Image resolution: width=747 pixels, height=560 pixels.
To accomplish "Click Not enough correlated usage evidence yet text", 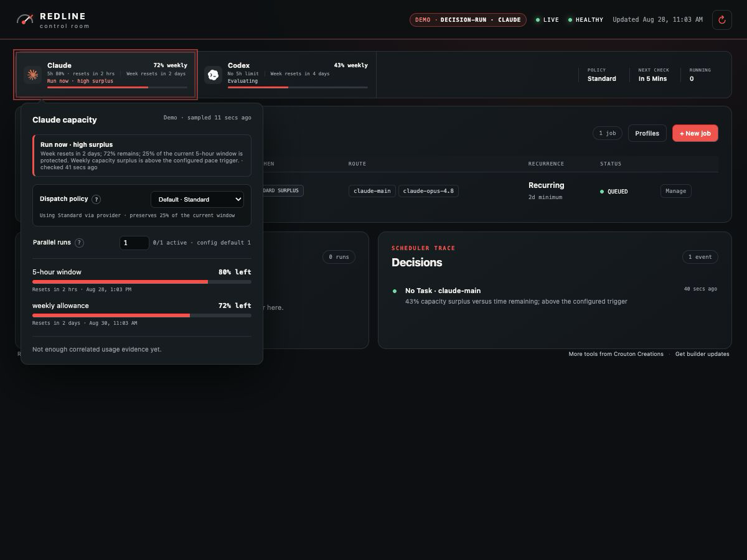I will pyautogui.click(x=97, y=350).
